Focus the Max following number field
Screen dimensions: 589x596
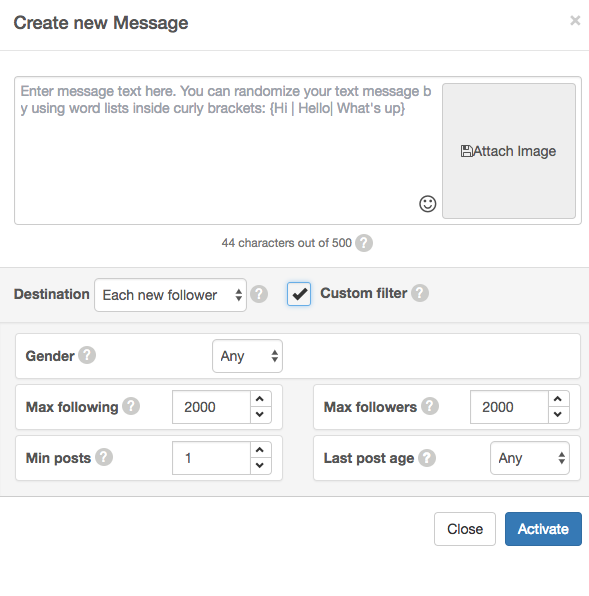211,407
